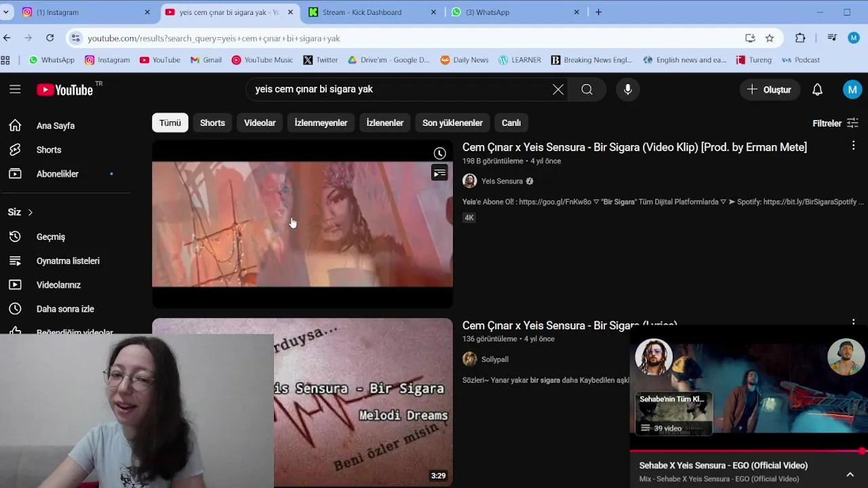868x488 pixels.
Task: Open more options for Bir Sigara Video Klip
Action: click(x=853, y=146)
